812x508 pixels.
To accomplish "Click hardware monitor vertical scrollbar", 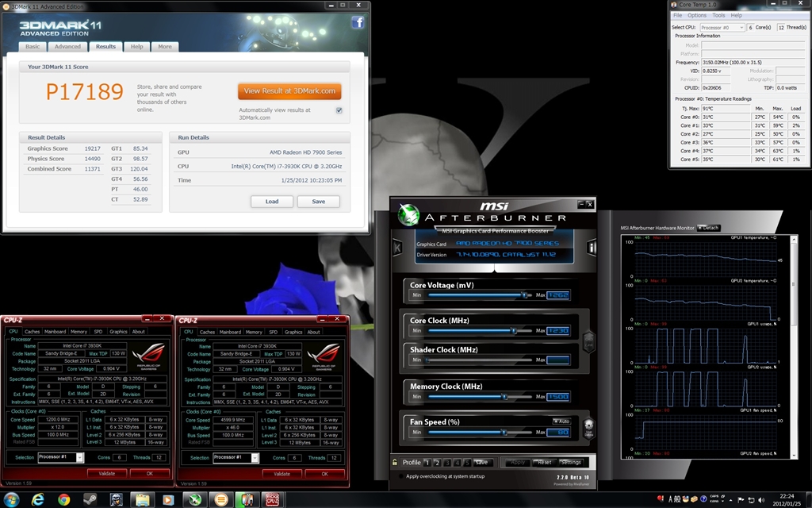I will 793,346.
